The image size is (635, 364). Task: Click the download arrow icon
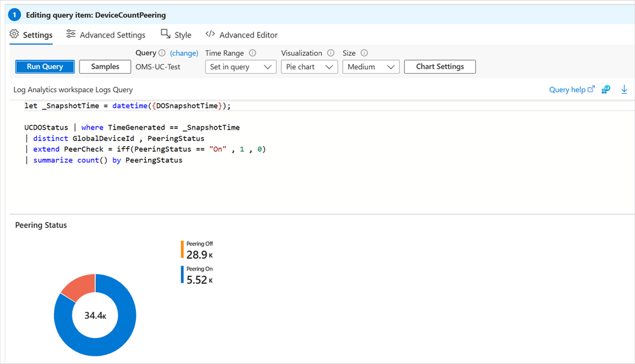pyautogui.click(x=624, y=90)
